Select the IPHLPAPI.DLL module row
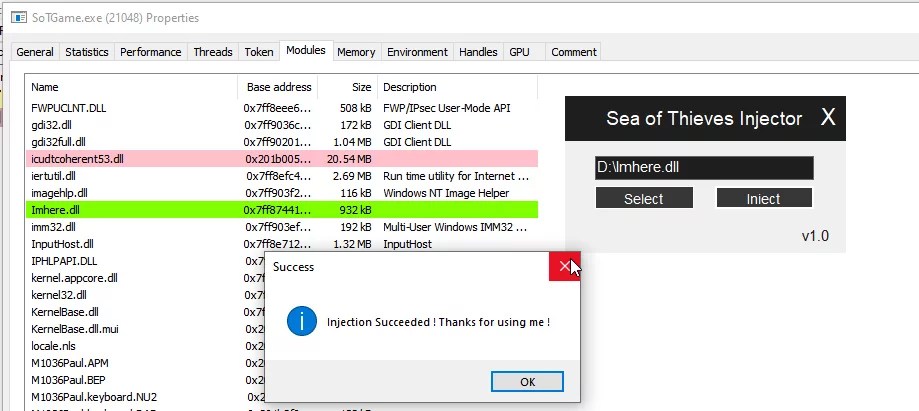The image size is (919, 411). [145, 261]
